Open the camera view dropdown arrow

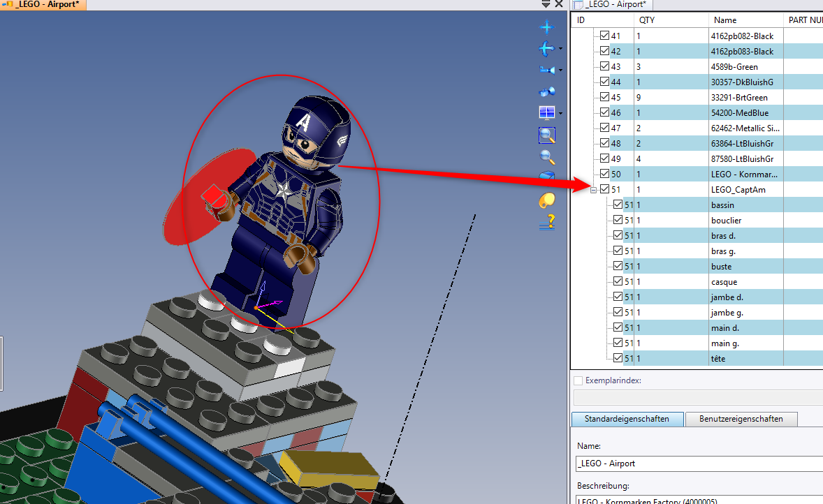pos(560,71)
